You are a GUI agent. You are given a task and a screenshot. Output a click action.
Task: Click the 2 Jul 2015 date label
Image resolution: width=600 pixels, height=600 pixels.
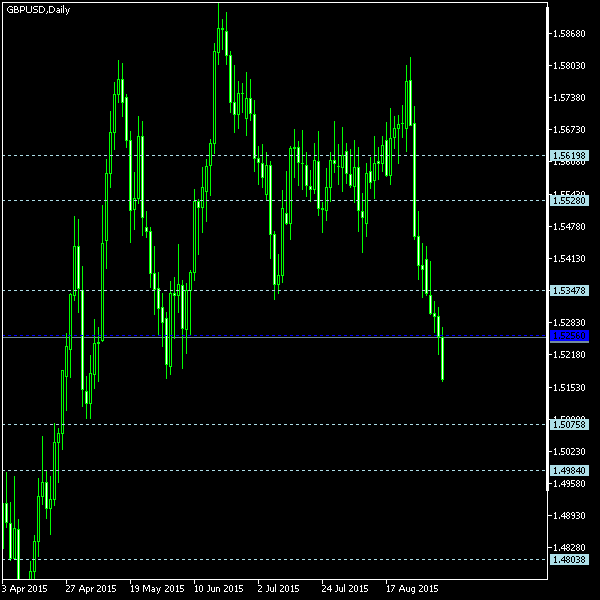pos(278,589)
